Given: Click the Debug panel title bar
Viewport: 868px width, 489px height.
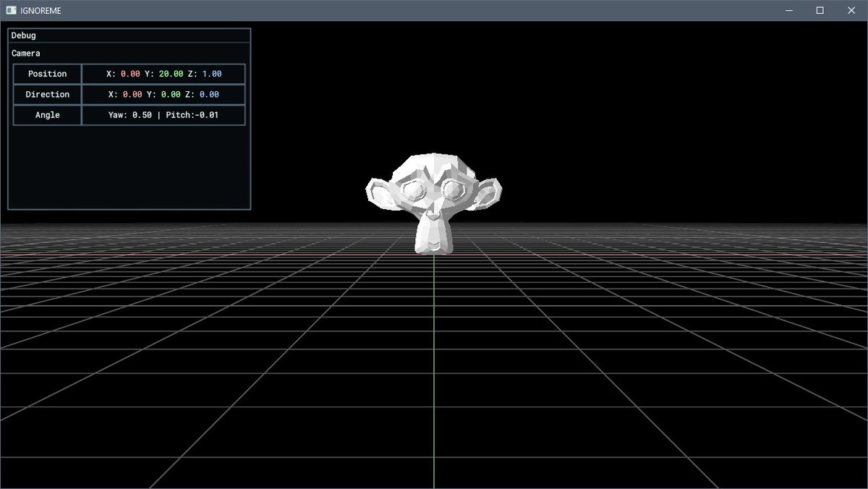Looking at the screenshot, I should click(129, 35).
